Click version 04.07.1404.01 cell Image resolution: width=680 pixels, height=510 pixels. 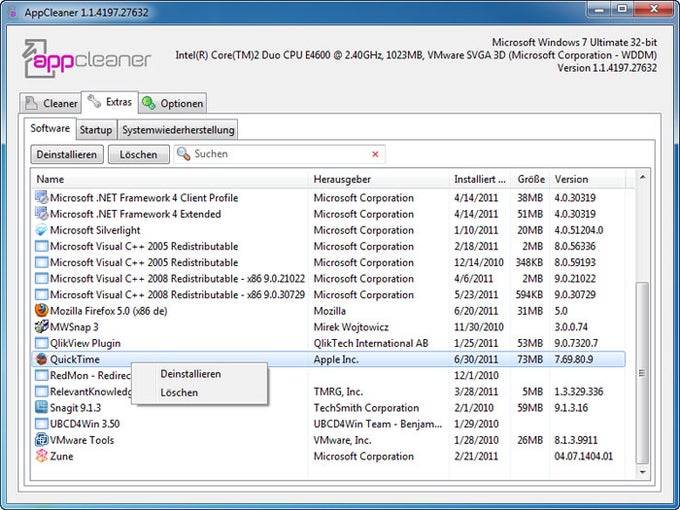coord(583,456)
